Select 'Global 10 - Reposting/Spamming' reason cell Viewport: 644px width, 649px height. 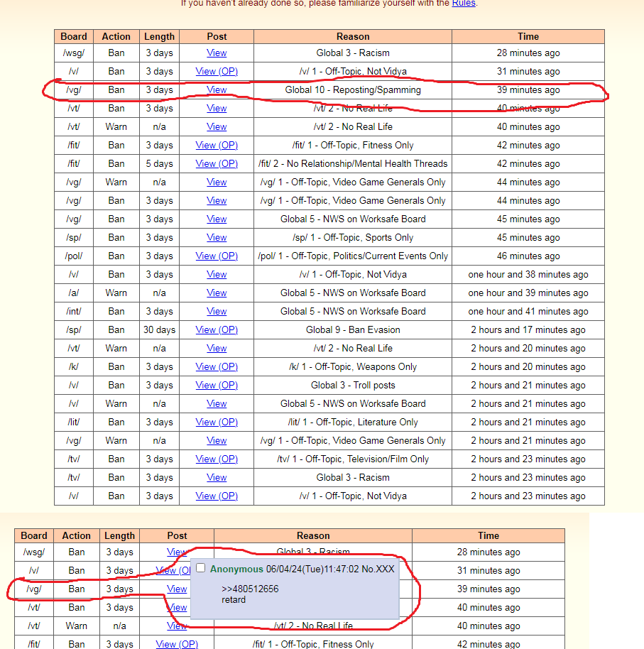353,89
